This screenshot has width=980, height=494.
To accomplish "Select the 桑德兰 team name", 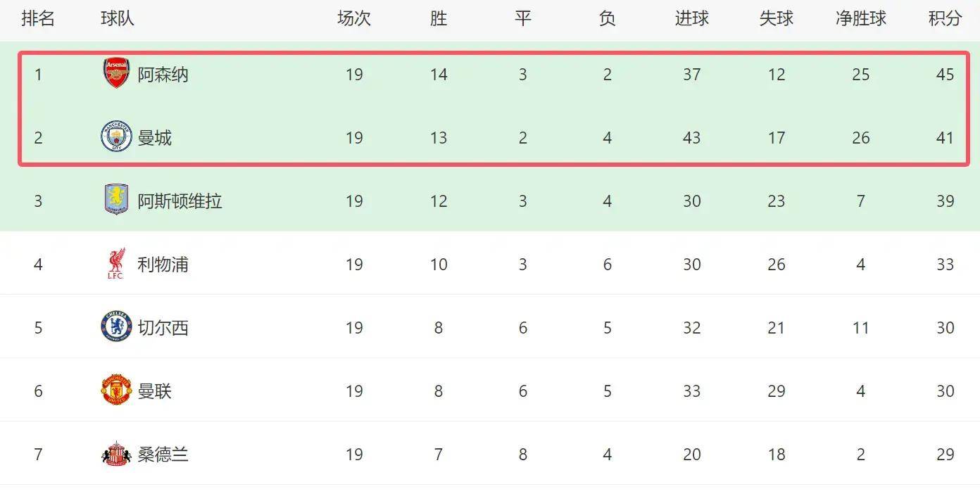I will (163, 455).
